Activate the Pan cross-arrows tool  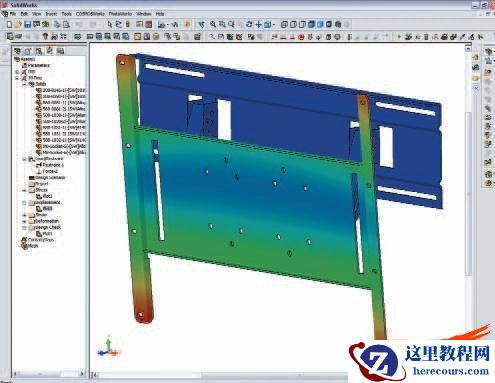click(258, 24)
